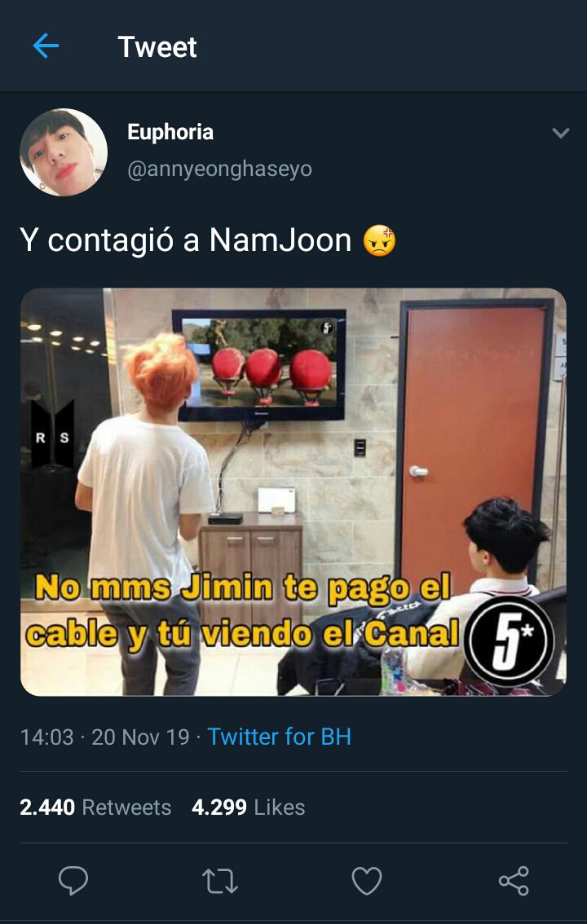Viewport: 587px width, 924px height.
Task: Open the Twitter for BH source link
Action: click(280, 737)
